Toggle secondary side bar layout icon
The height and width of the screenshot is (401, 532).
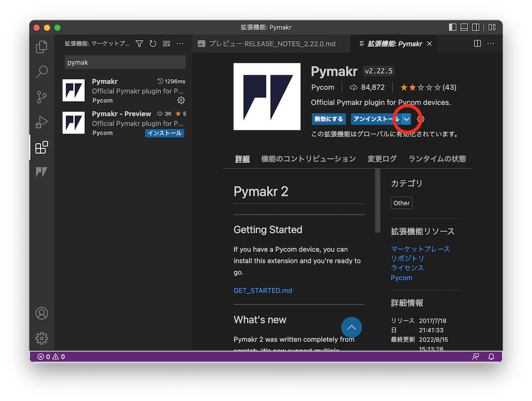tap(476, 28)
